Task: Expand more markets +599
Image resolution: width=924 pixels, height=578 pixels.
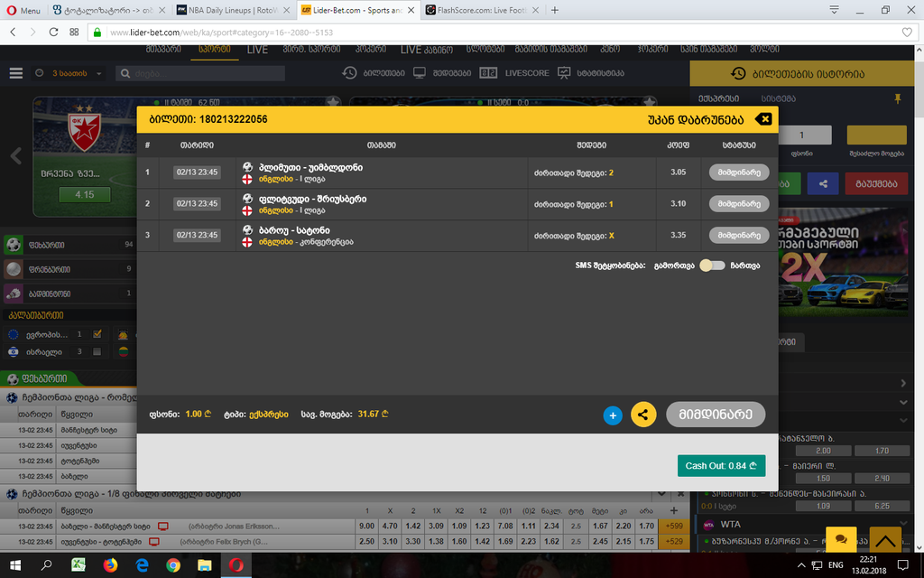Action: [673, 527]
